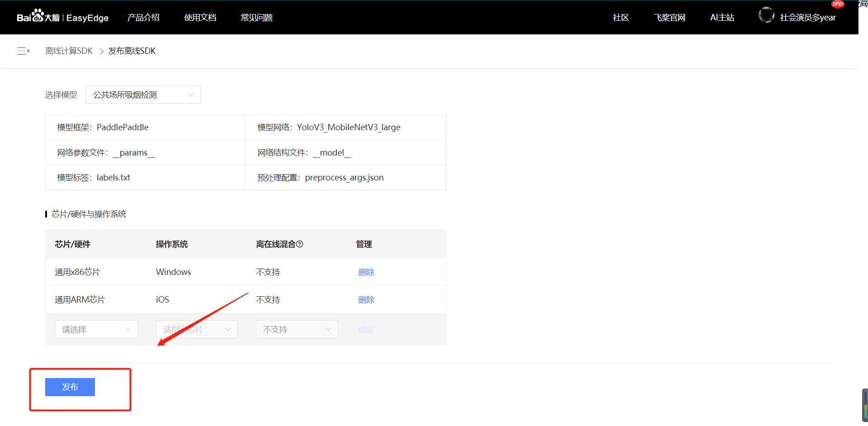Open the 不支持 dropdown in the new row
The height and width of the screenshot is (426, 868).
[297, 329]
